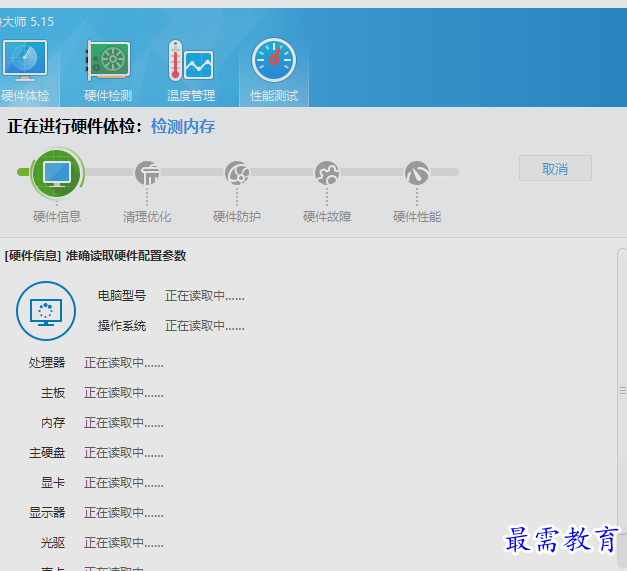
Task: Click the 主板 row label
Action: click(53, 393)
